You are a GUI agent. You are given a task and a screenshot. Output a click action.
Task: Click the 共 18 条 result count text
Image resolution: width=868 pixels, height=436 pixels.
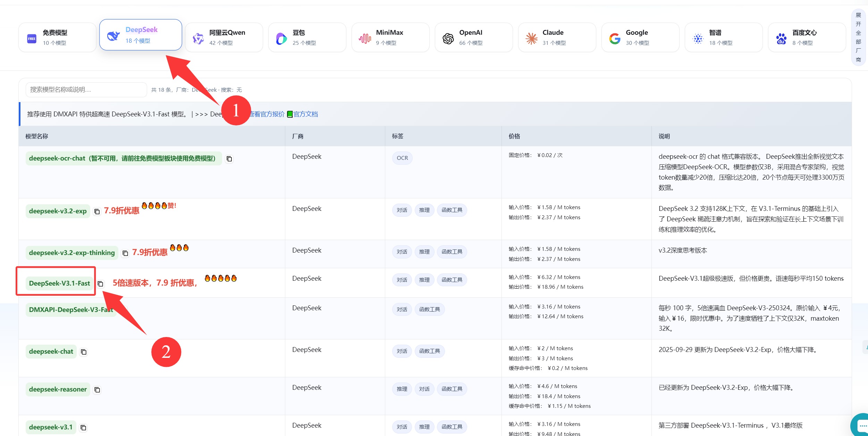tap(161, 90)
